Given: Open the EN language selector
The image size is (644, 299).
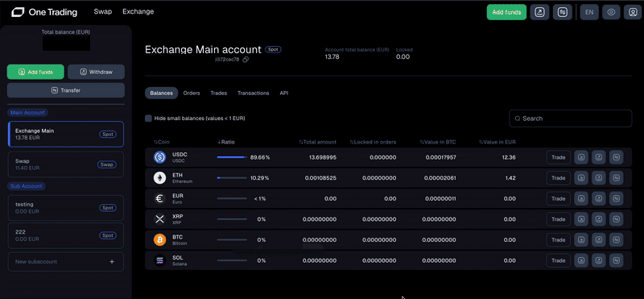Looking at the screenshot, I should (589, 12).
